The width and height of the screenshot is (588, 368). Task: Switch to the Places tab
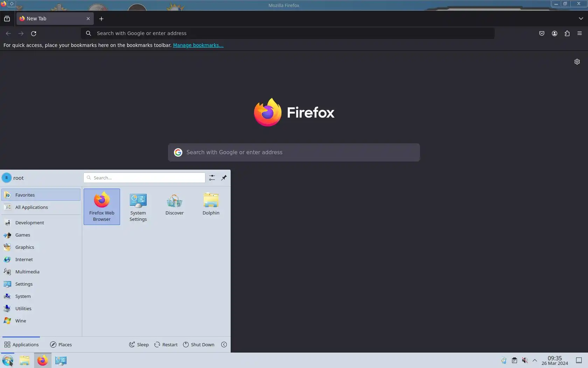pos(61,345)
